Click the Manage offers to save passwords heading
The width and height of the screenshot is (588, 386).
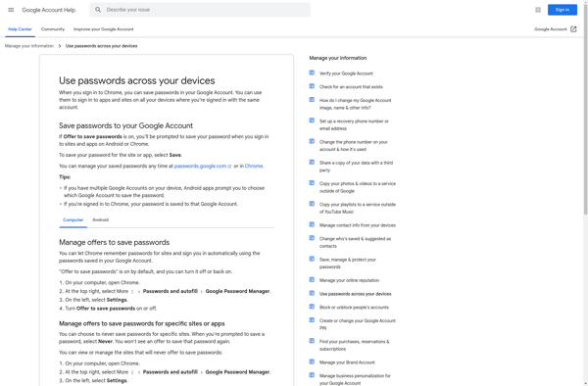coord(115,242)
